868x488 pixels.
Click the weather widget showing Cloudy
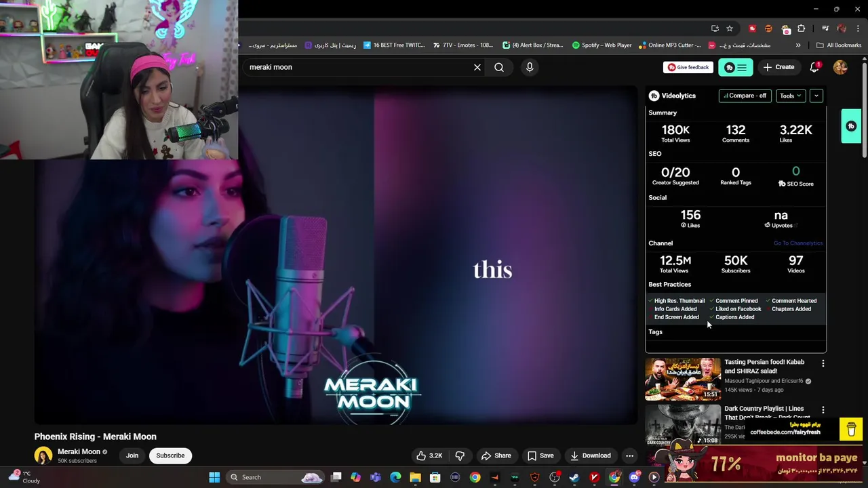pyautogui.click(x=24, y=477)
